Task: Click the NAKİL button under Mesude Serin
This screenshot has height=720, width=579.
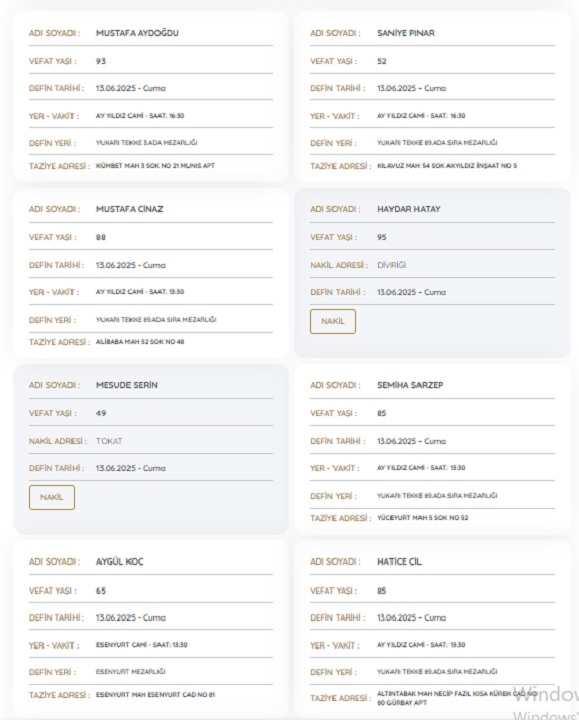Action: (x=51, y=497)
